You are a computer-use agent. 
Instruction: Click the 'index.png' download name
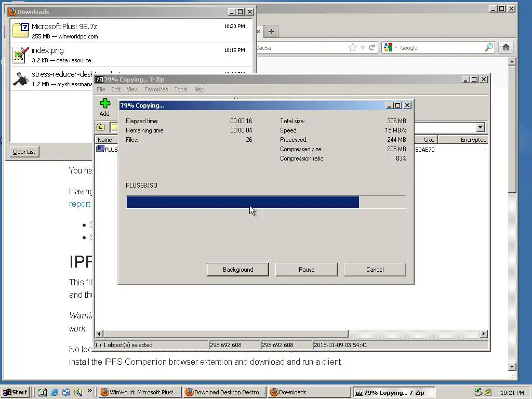(x=47, y=50)
